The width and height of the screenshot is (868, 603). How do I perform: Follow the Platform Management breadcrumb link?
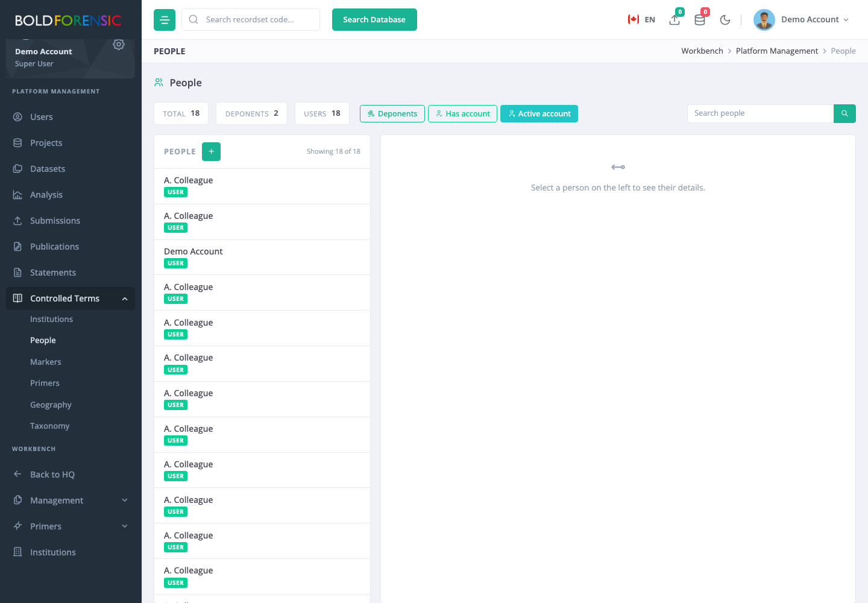pos(777,51)
